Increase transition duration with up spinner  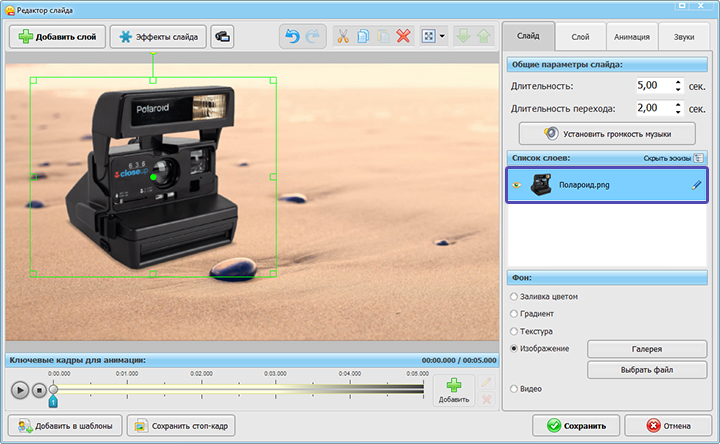[678, 104]
